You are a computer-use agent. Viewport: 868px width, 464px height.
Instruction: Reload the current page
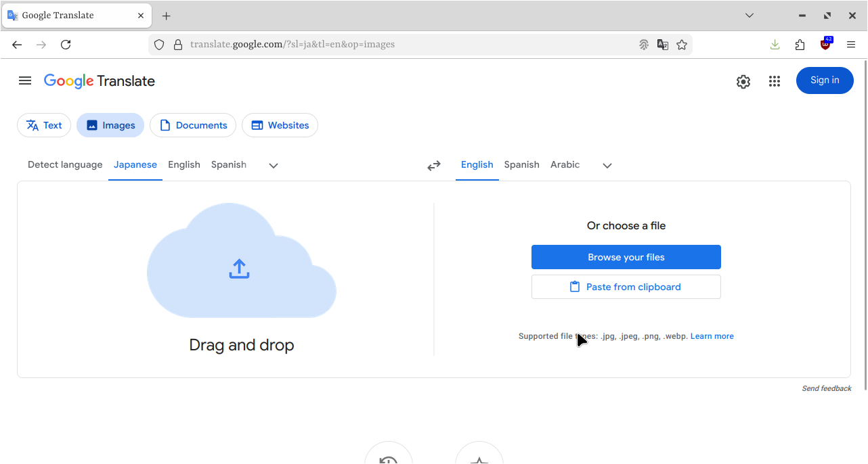click(x=66, y=45)
